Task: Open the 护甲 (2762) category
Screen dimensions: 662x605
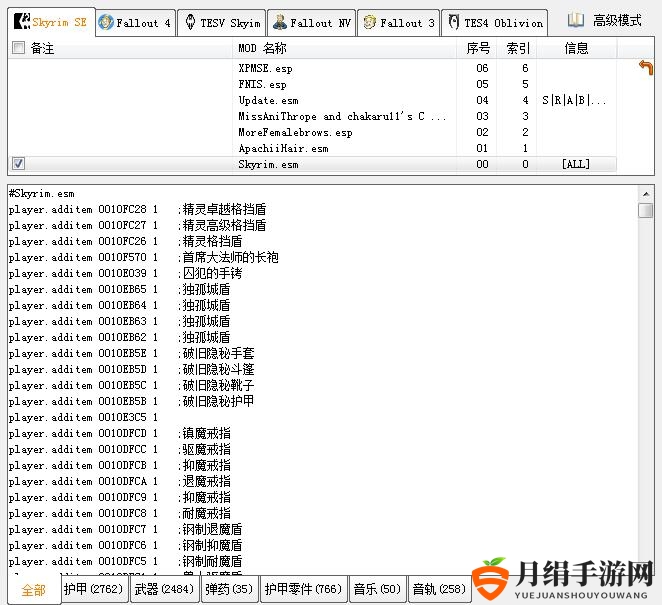Action: 93,589
